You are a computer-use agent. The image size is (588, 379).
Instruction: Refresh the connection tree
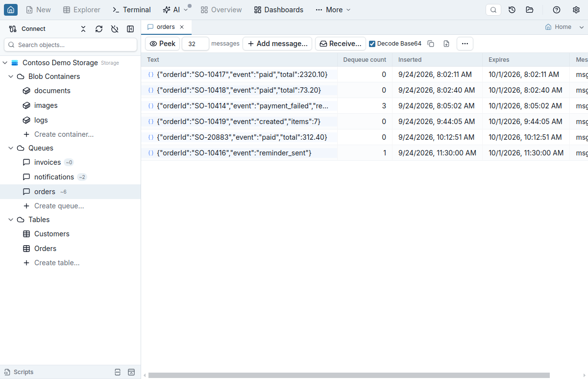(99, 29)
